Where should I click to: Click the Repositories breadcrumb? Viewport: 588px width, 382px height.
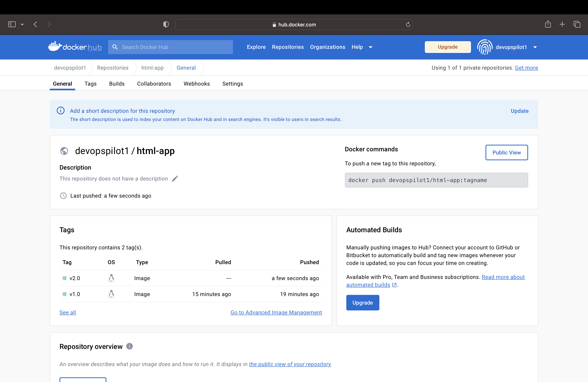tap(113, 68)
